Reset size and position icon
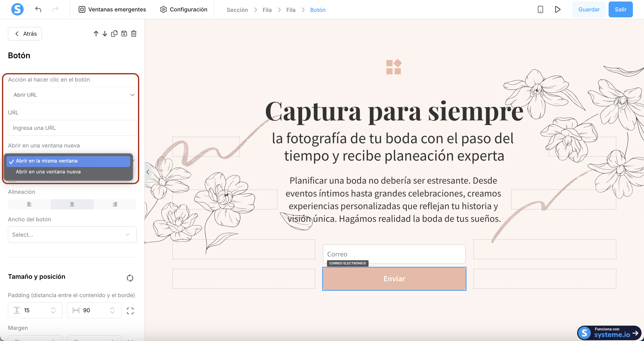 pos(130,278)
